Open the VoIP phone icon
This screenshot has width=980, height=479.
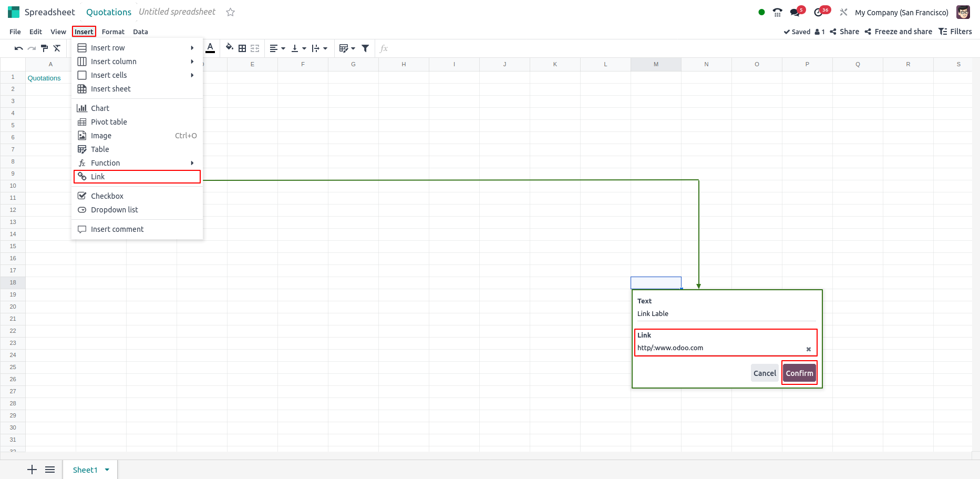tap(777, 12)
